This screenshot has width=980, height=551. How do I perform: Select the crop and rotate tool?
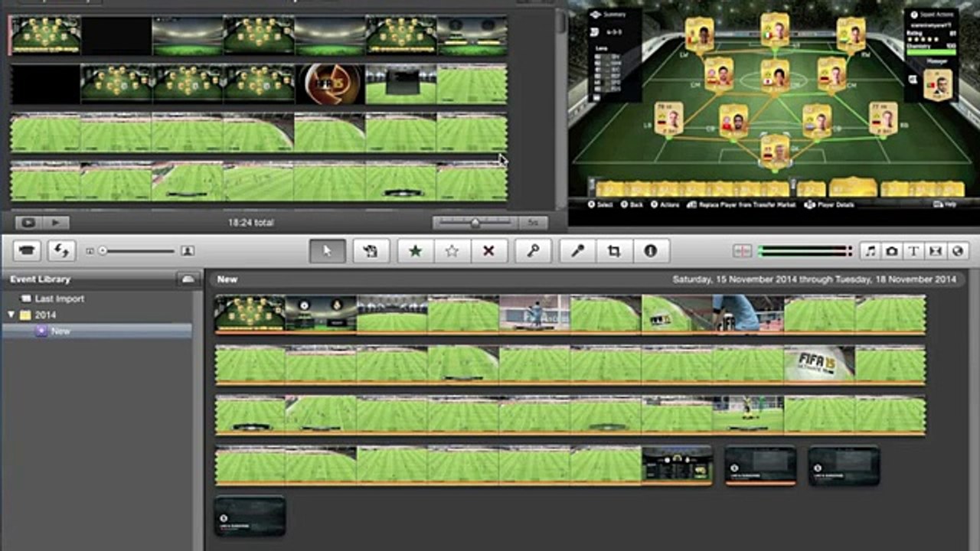point(614,251)
